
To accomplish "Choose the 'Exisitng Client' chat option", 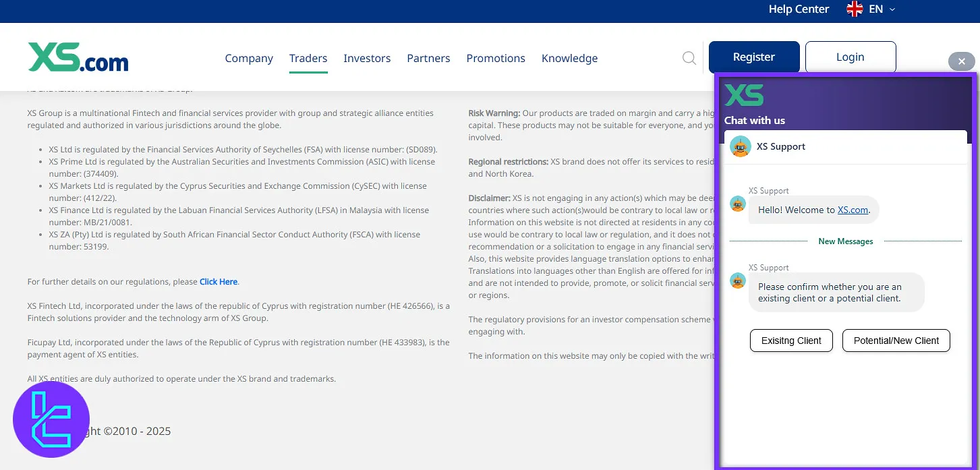I will point(791,341).
